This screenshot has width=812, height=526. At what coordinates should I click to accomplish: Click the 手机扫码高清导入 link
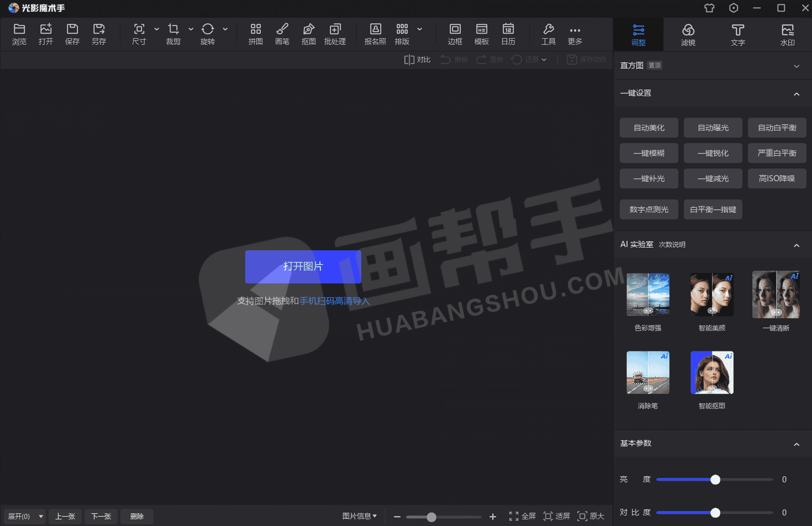334,301
